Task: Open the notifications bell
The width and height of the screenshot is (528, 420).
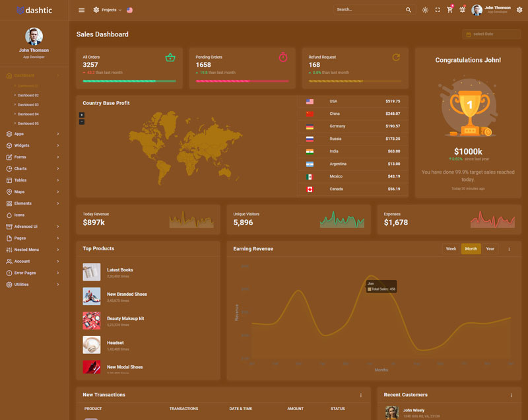Action: click(462, 10)
